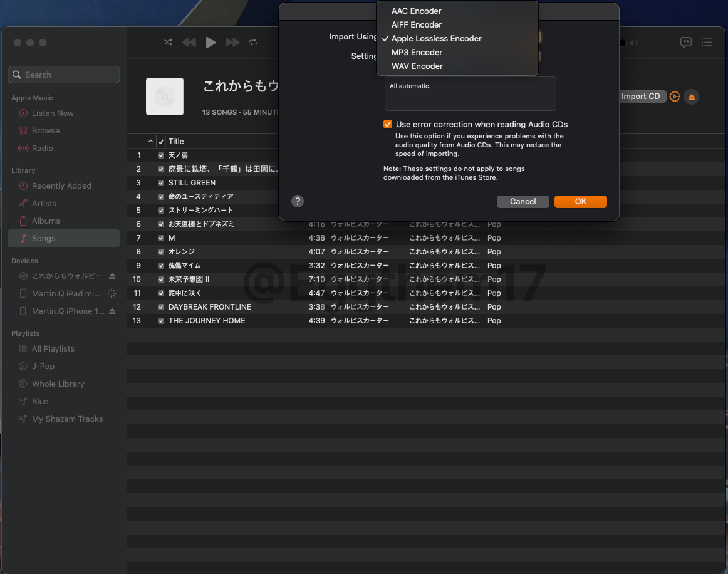The height and width of the screenshot is (574, 728).
Task: Uncheck track 12 DAYBREAK FRONTLINE
Action: (x=160, y=307)
